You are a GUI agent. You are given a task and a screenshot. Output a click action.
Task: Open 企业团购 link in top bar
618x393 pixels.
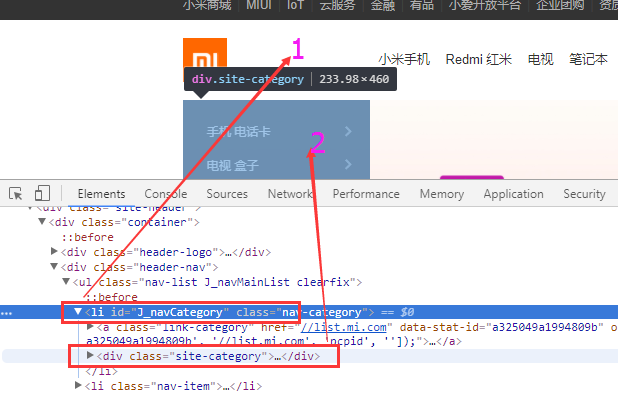click(560, 5)
